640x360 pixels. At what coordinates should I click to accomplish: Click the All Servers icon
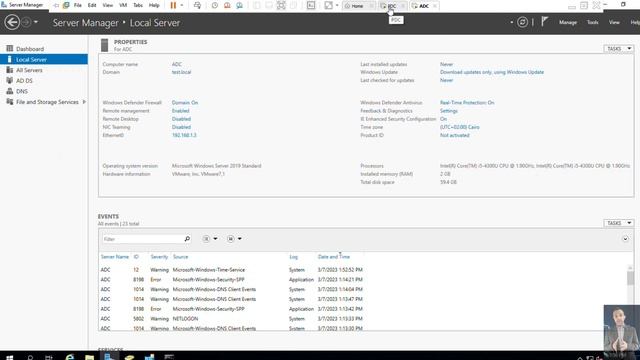pyautogui.click(x=10, y=70)
